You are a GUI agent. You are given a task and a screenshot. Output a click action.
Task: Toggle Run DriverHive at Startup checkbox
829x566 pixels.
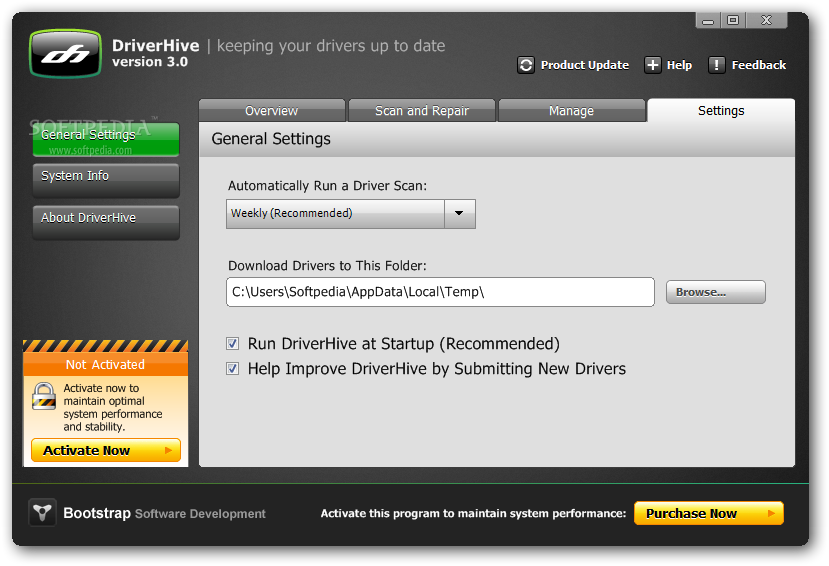point(233,344)
